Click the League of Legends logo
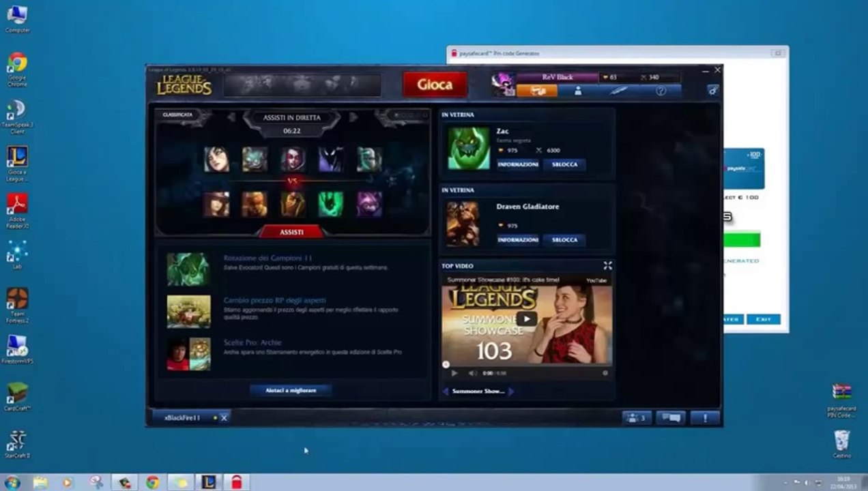 point(184,85)
